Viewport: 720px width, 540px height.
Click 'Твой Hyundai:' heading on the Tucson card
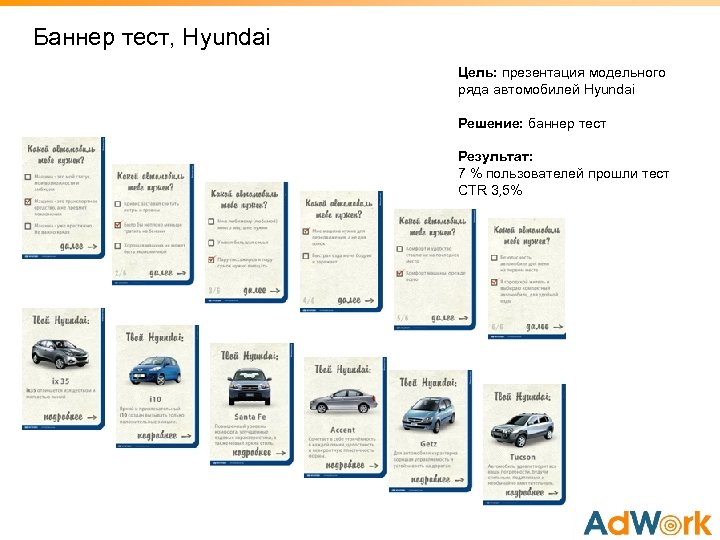[x=522, y=396]
